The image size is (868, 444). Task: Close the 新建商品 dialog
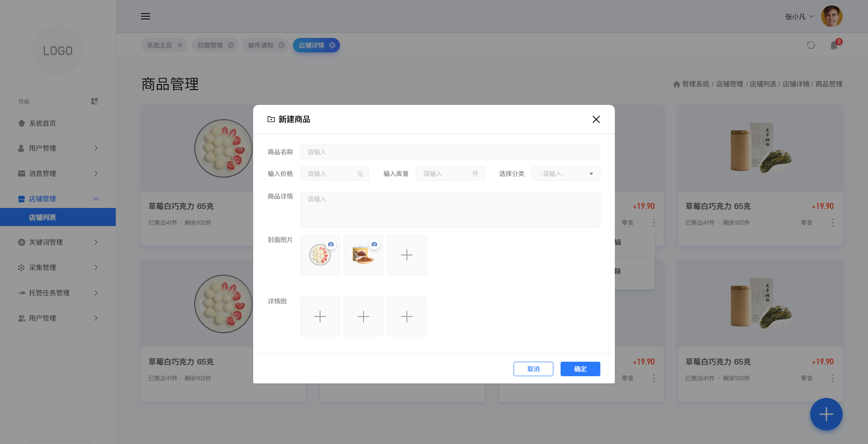tap(596, 119)
